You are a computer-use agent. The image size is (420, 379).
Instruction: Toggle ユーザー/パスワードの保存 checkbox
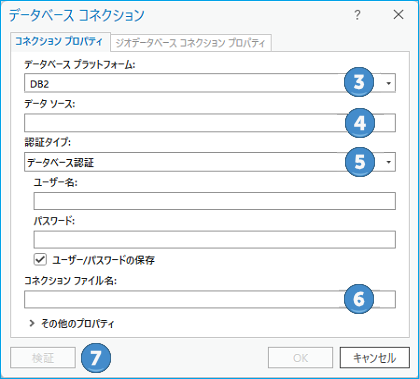[x=40, y=259]
